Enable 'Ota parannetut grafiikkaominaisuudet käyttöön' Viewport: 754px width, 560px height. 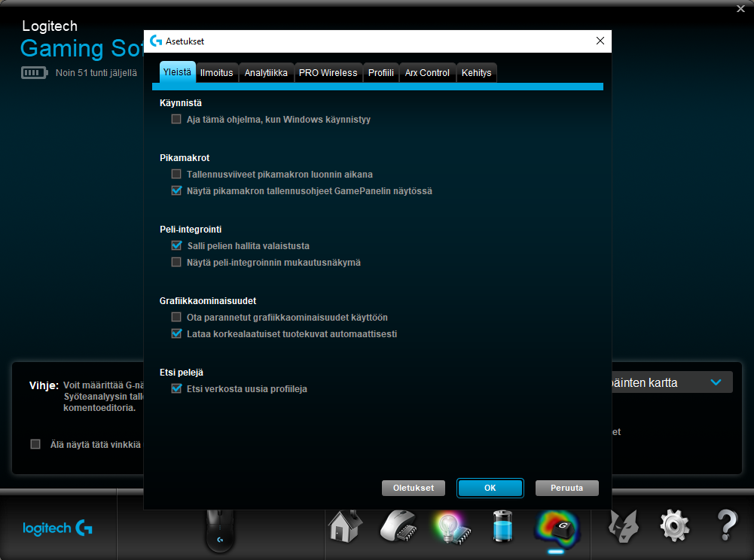click(176, 317)
